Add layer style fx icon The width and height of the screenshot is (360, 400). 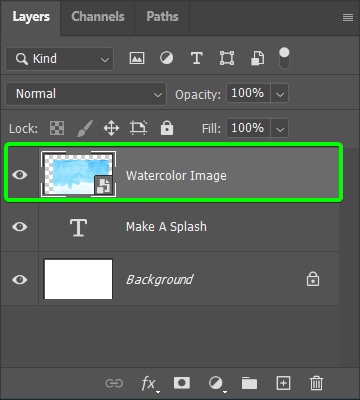coord(148,384)
